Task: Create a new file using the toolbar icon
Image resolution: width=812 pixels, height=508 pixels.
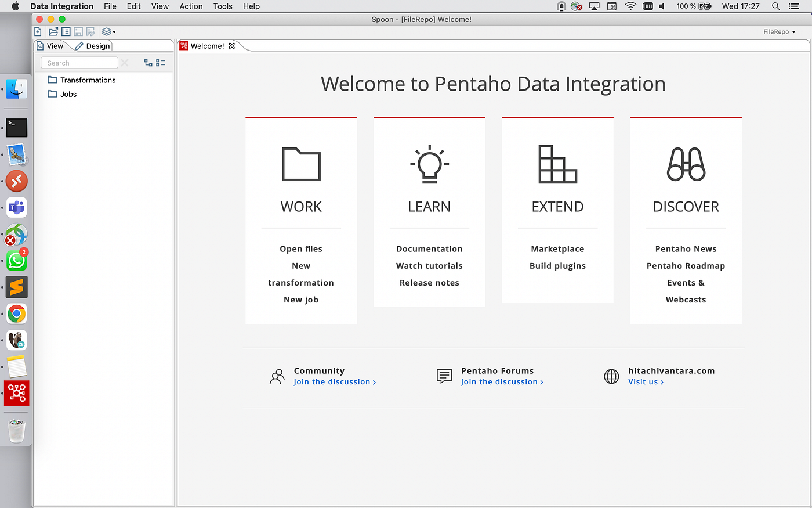Action: [x=38, y=31]
